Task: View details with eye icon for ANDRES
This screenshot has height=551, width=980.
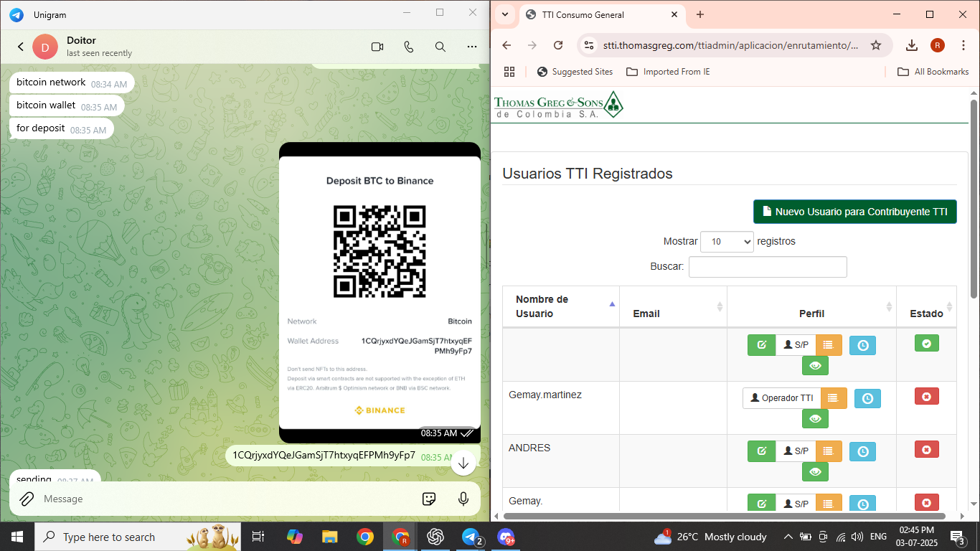Action: [815, 472]
